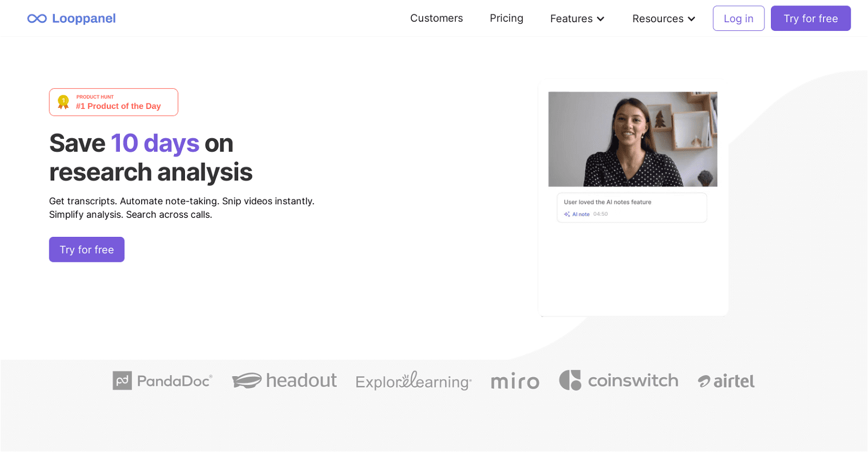Click the Looppanel brand name text

pos(84,18)
